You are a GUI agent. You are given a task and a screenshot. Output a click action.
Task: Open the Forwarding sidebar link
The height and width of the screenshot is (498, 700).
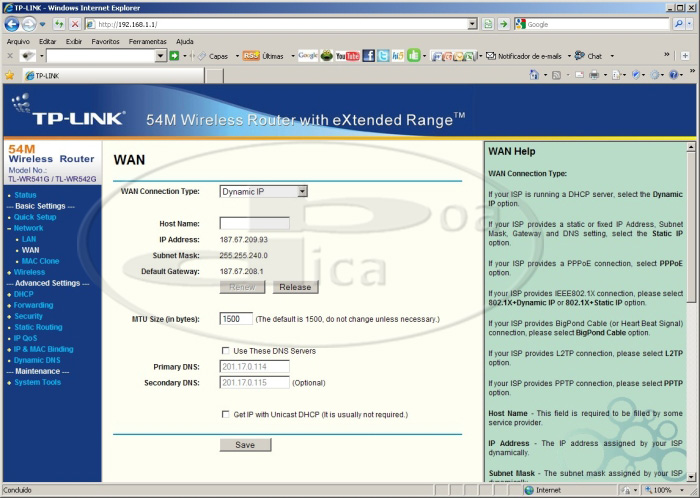click(x=33, y=305)
